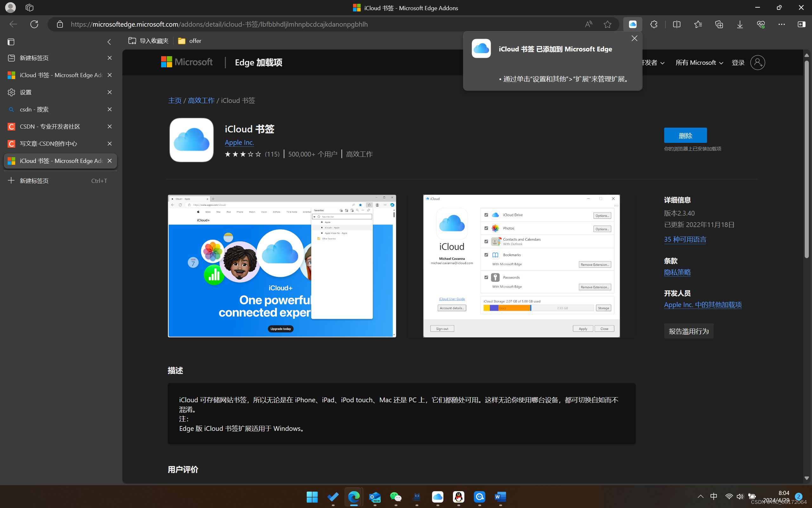Toggle split screen view icon

pyautogui.click(x=677, y=24)
